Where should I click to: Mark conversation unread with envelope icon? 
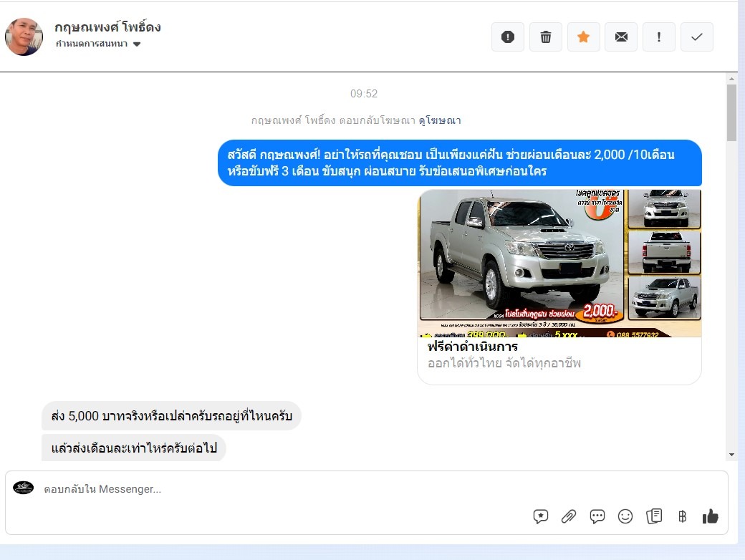[621, 37]
